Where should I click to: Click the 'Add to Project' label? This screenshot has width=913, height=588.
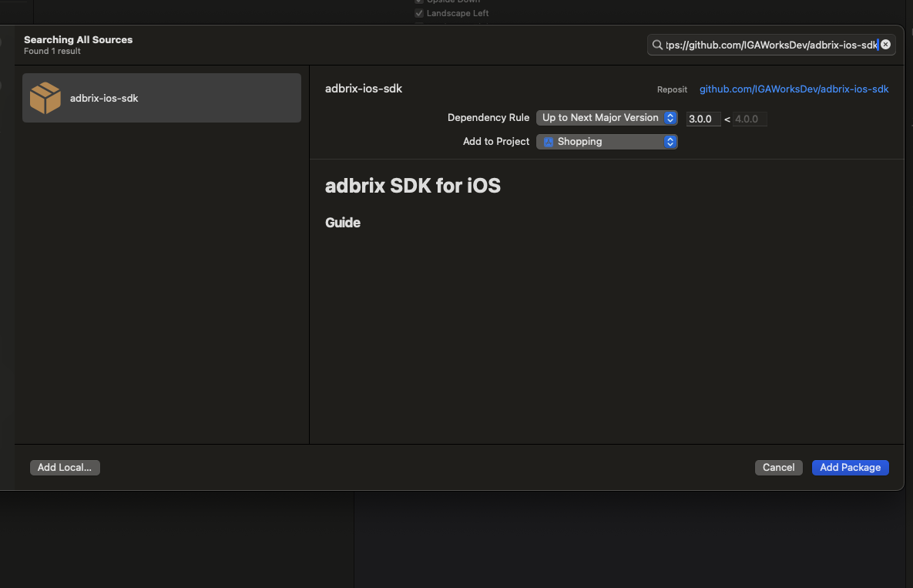coord(495,142)
